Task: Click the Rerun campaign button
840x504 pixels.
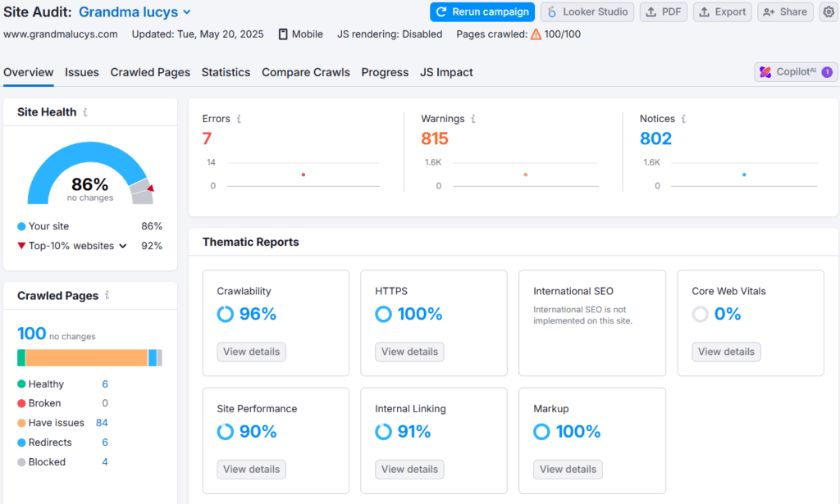Action: (x=482, y=11)
